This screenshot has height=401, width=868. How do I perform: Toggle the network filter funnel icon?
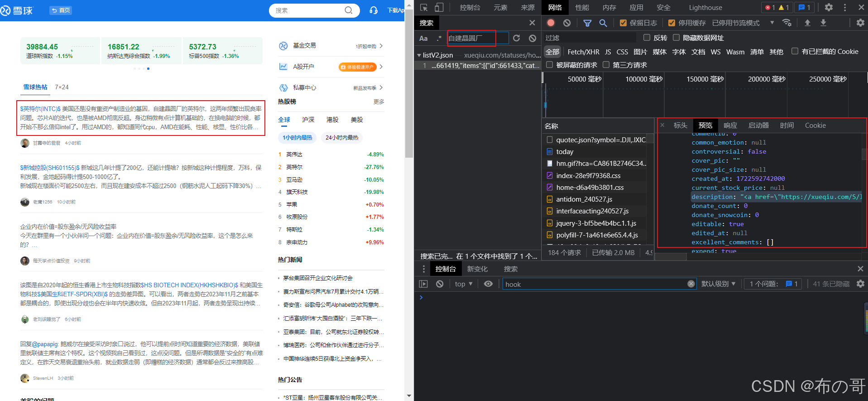(x=587, y=23)
